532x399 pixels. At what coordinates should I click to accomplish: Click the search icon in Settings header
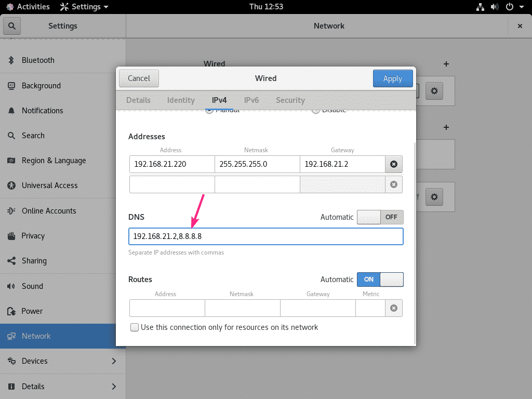point(11,25)
